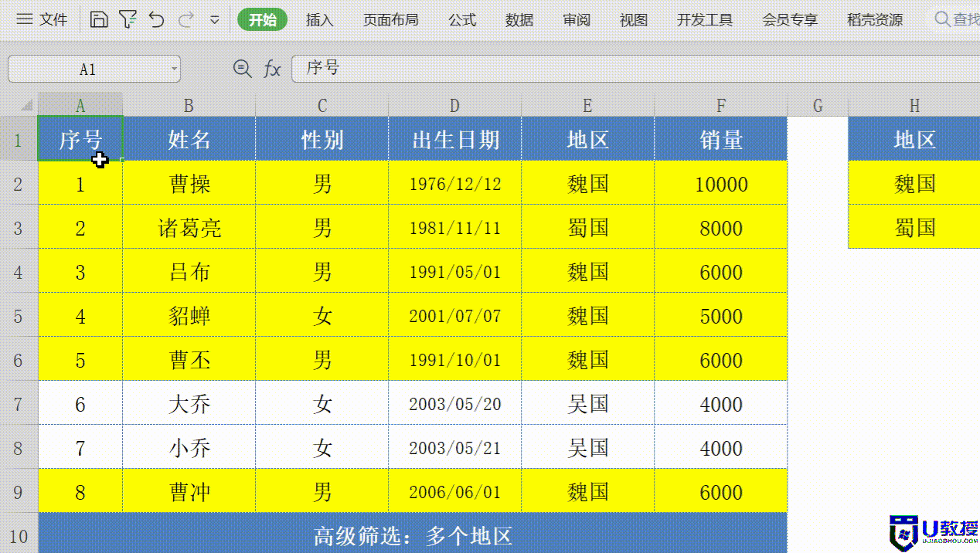Select column F header
The width and height of the screenshot is (980, 553).
coord(721,105)
